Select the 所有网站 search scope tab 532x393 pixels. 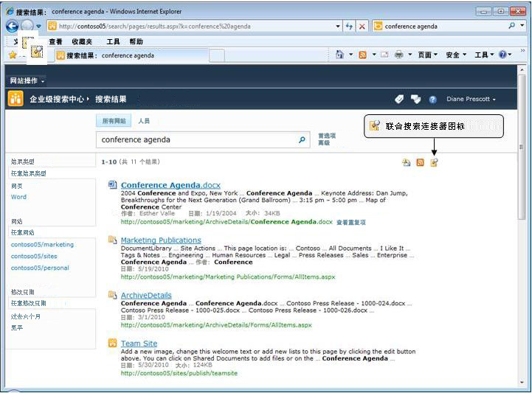pos(114,121)
